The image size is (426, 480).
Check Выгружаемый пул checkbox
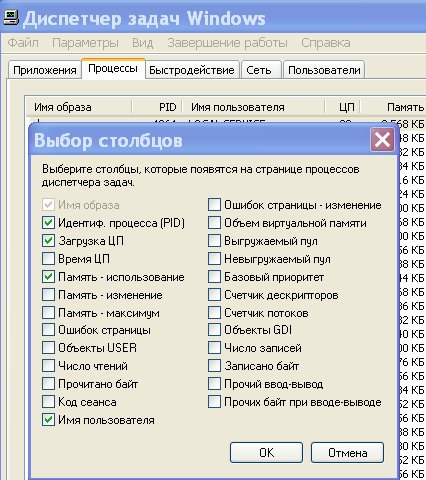click(x=214, y=241)
